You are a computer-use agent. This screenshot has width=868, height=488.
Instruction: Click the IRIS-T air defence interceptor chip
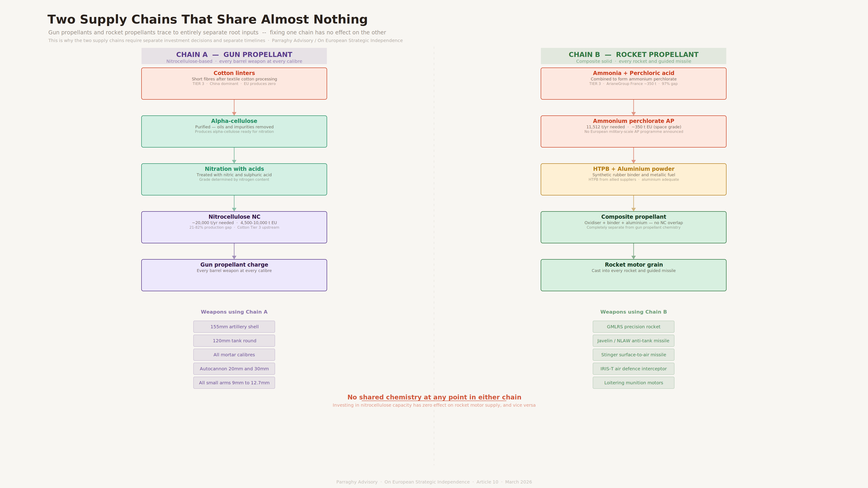633,369
